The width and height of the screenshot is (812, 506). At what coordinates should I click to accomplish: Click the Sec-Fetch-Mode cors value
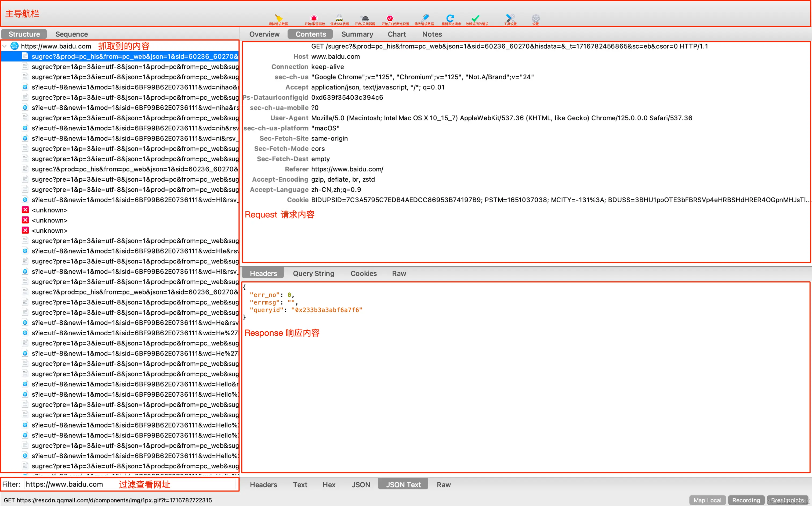coord(318,149)
